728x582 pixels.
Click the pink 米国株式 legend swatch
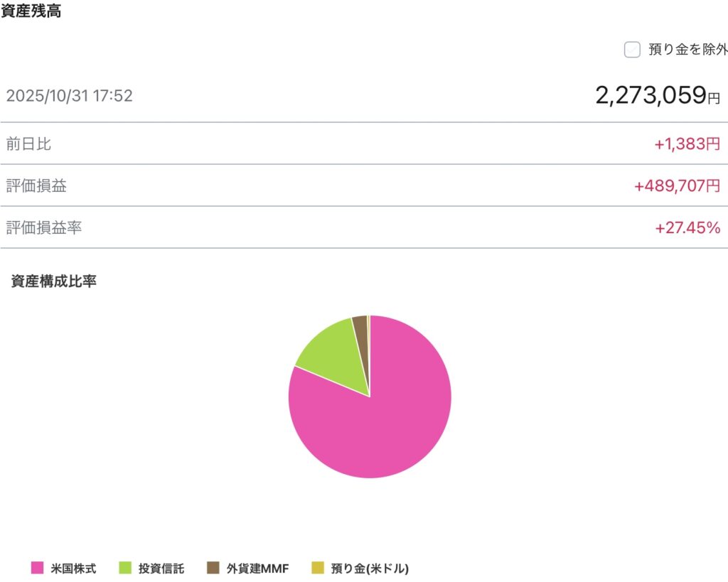(x=38, y=568)
